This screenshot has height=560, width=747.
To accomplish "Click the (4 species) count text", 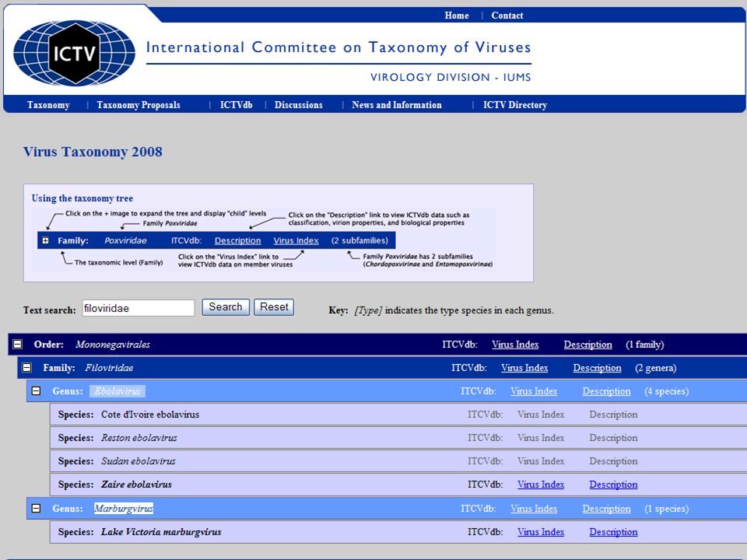I will tap(666, 391).
